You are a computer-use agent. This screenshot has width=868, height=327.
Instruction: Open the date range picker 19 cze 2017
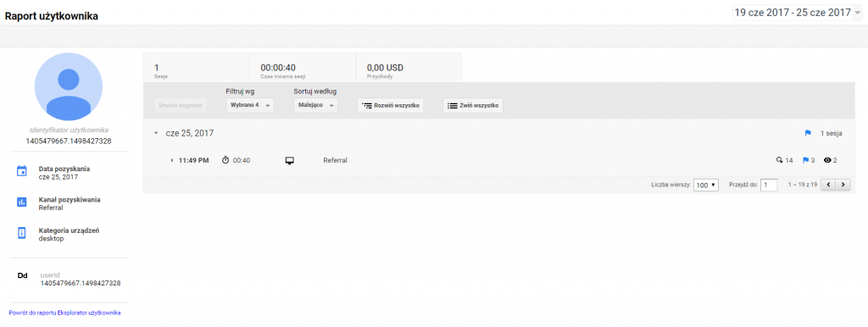click(x=797, y=12)
